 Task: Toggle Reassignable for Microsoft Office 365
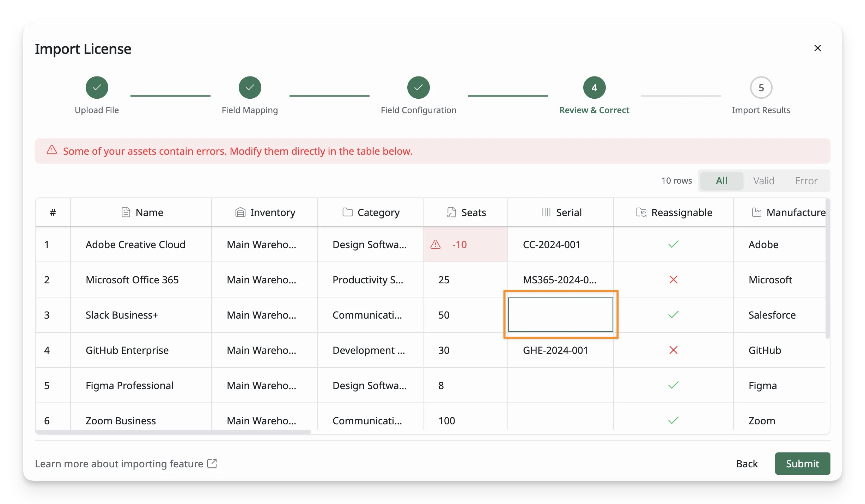673,279
